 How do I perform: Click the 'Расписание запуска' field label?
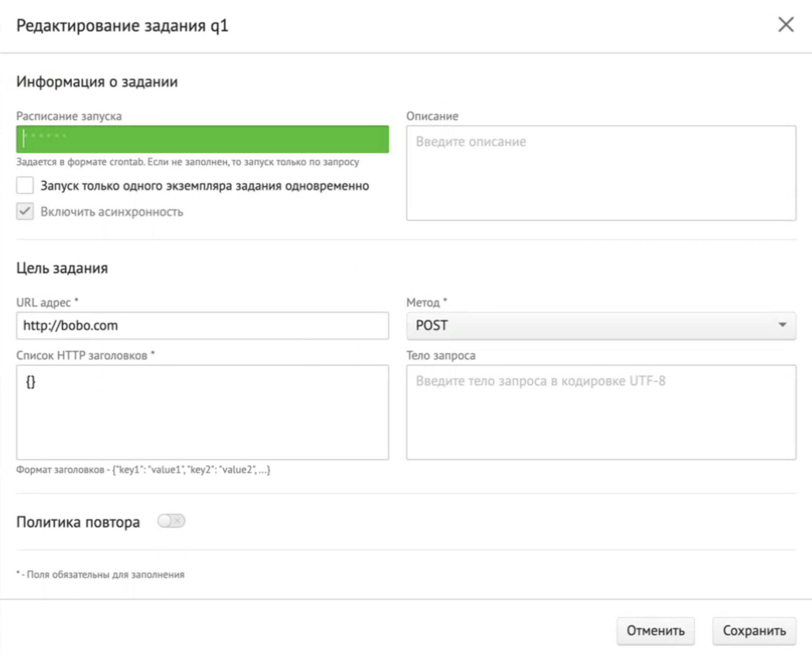(69, 116)
